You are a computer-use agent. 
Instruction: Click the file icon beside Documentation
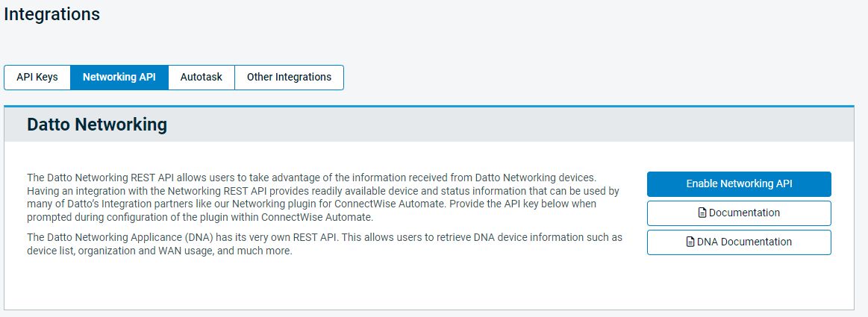(x=702, y=213)
